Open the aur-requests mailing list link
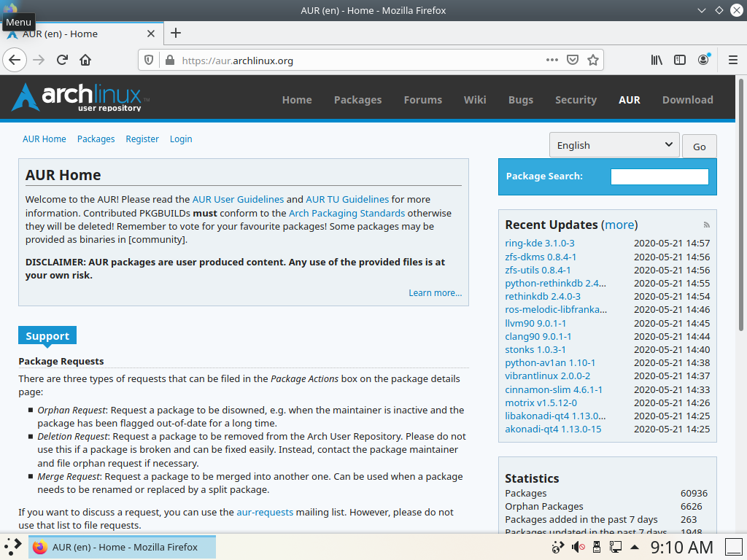This screenshot has height=560, width=747. 265,513
